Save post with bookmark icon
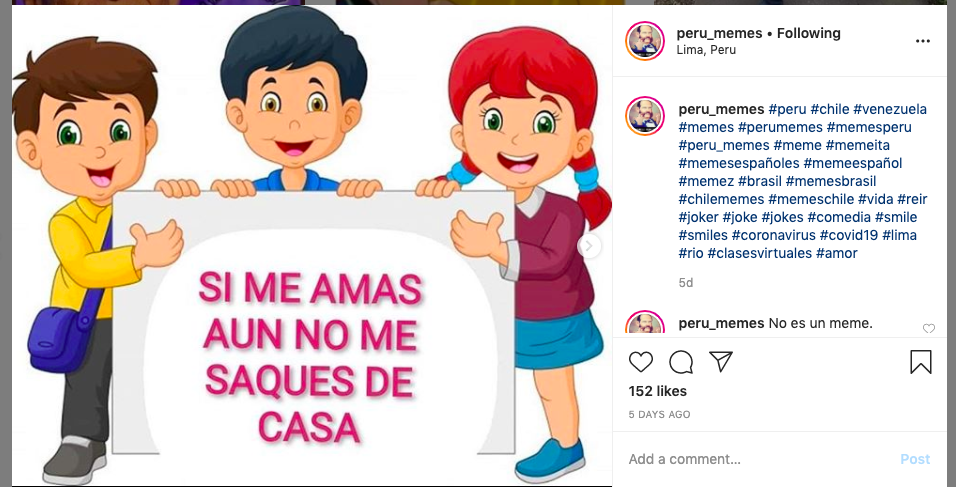956x487 pixels. tap(921, 362)
